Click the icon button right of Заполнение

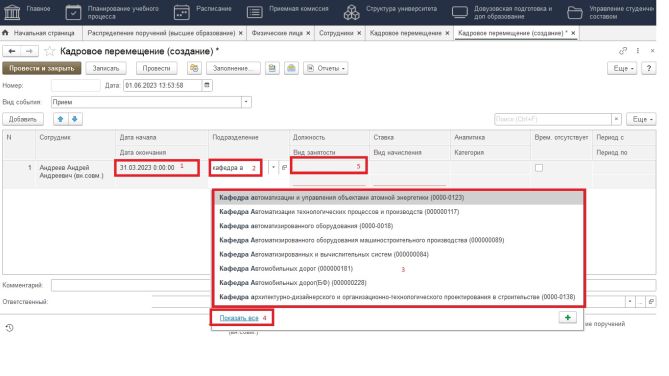pos(272,68)
